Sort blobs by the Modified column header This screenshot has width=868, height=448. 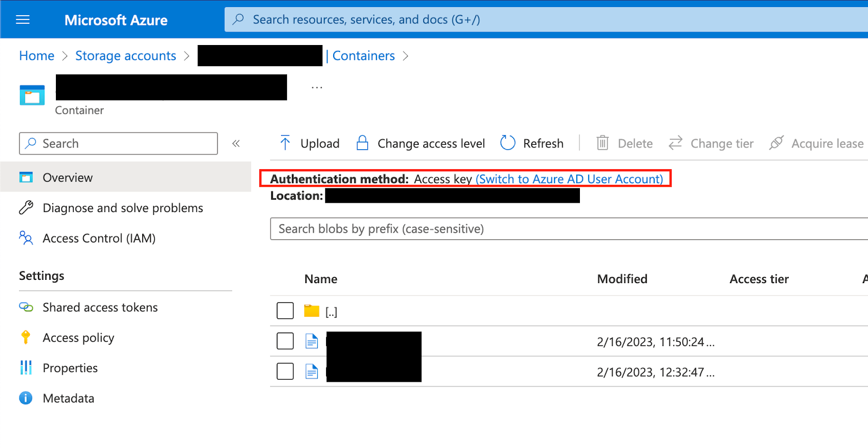pos(622,279)
